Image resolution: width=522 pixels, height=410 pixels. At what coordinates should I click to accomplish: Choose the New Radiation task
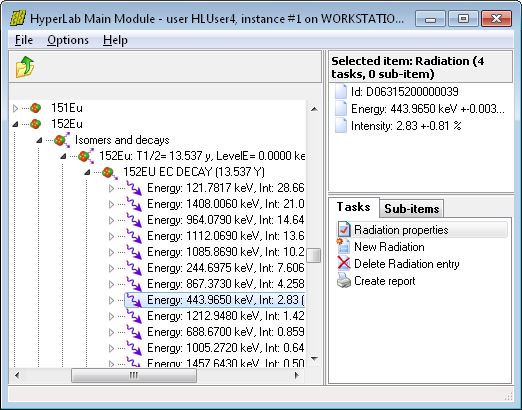(x=389, y=247)
